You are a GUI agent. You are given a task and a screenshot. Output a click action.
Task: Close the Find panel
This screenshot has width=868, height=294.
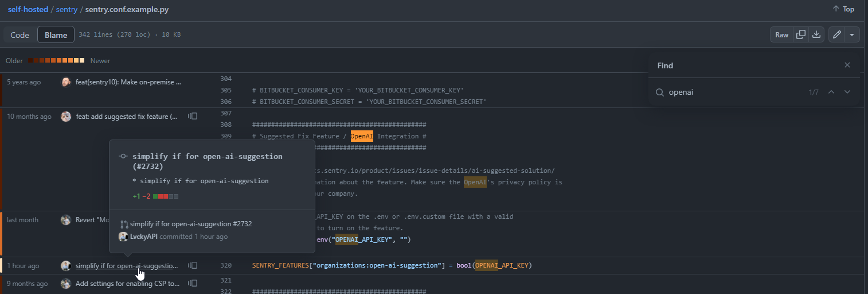tap(847, 65)
